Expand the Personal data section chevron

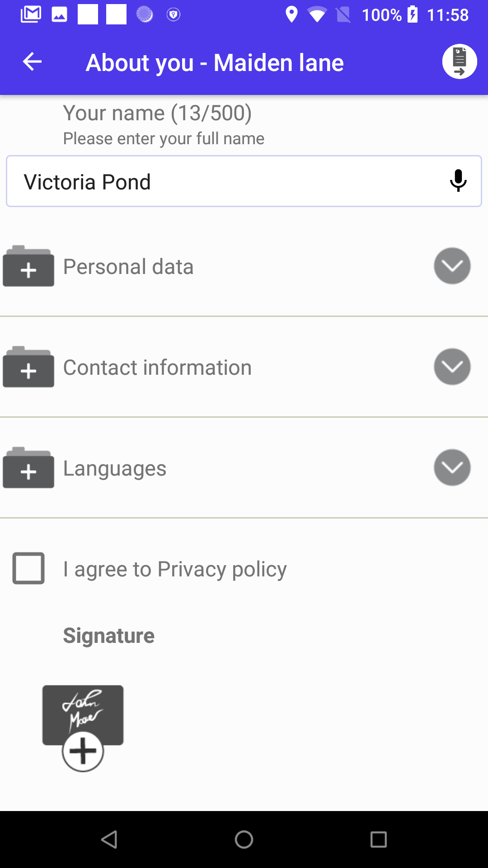tap(452, 266)
